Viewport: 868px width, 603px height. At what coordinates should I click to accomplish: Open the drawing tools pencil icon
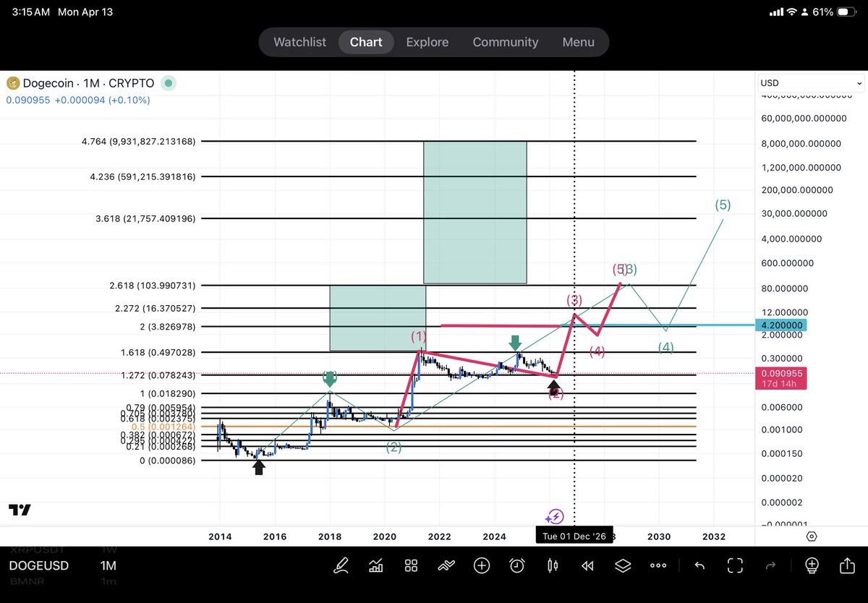[x=341, y=565]
